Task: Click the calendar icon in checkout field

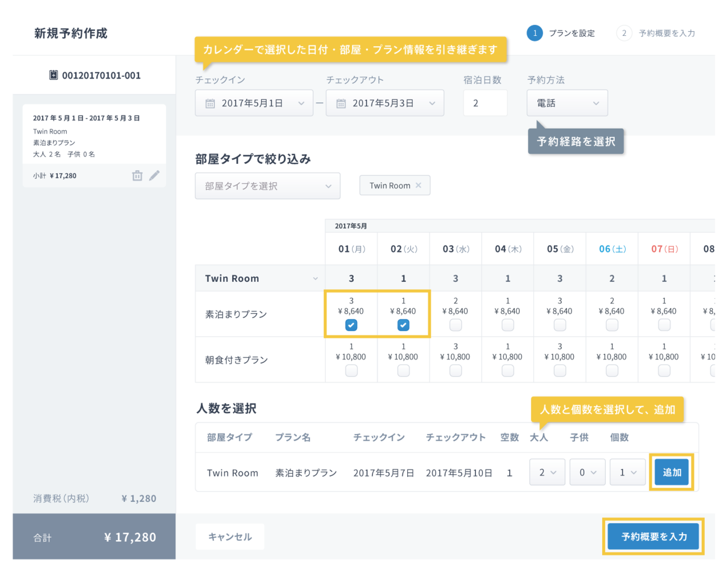Action: (341, 104)
